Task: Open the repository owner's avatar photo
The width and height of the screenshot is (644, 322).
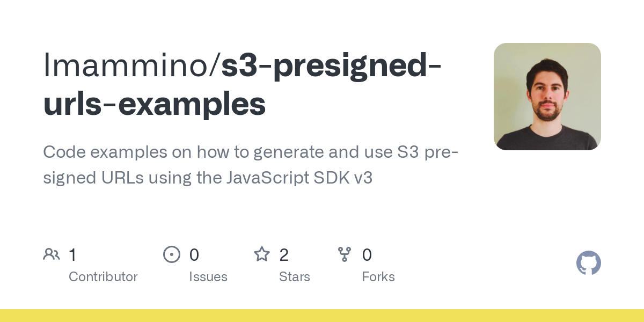Action: (x=547, y=97)
